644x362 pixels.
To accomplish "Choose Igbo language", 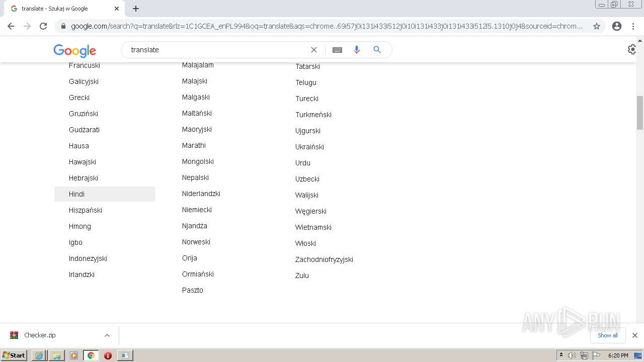I will pyautogui.click(x=75, y=242).
